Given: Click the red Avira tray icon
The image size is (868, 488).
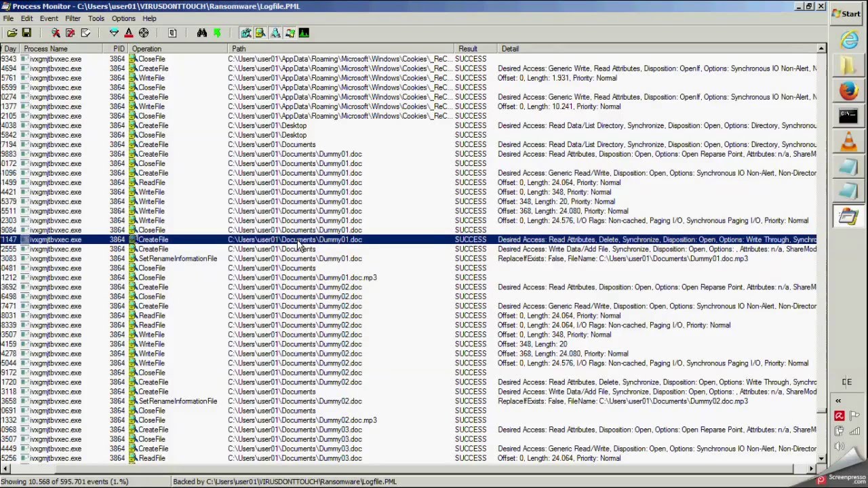Looking at the screenshot, I should [840, 416].
